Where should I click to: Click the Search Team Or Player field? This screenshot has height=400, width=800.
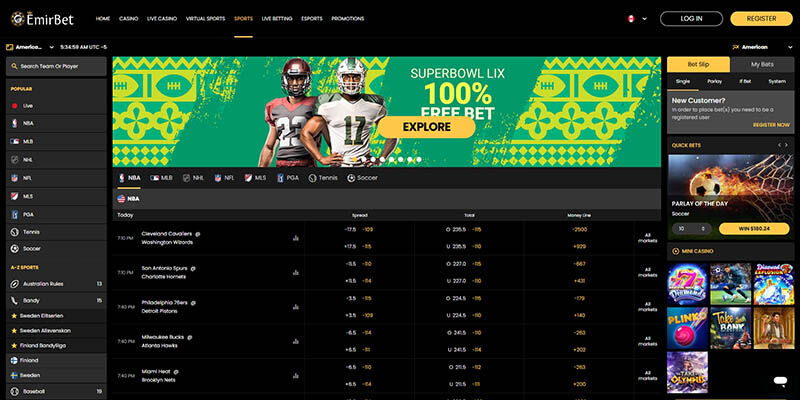coord(55,67)
